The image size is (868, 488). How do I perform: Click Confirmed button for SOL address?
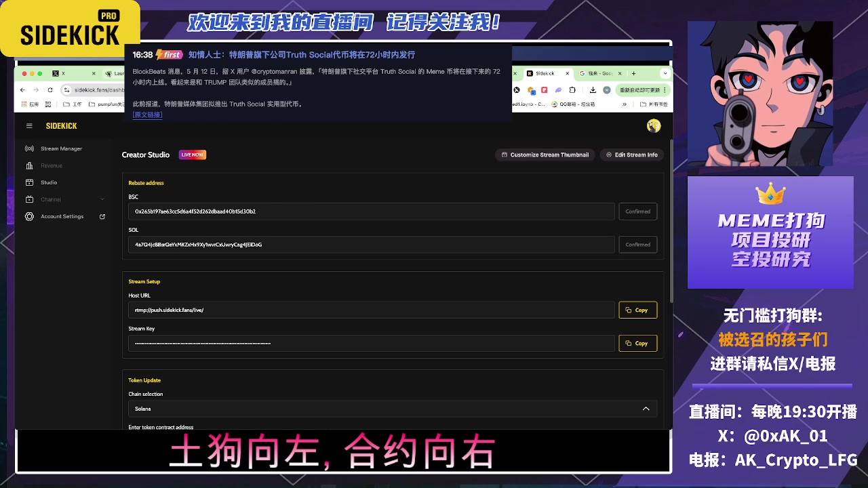click(x=637, y=245)
